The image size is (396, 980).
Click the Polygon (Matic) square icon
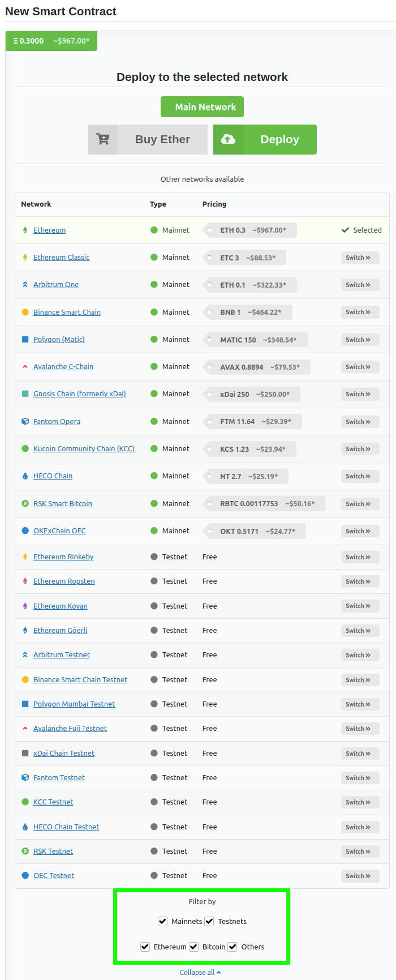tap(25, 339)
